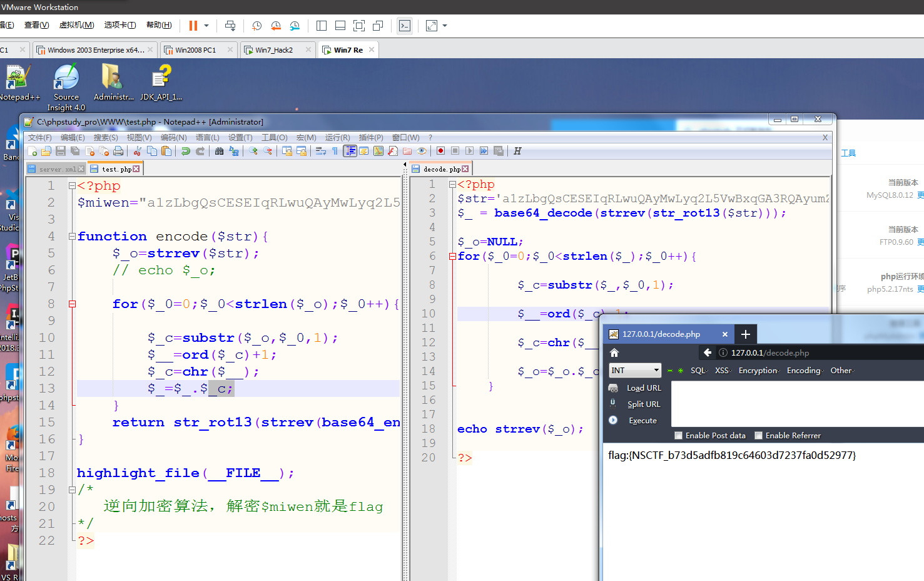Take a VM snapshot using the clock-plus icon
924x581 pixels.
point(256,26)
